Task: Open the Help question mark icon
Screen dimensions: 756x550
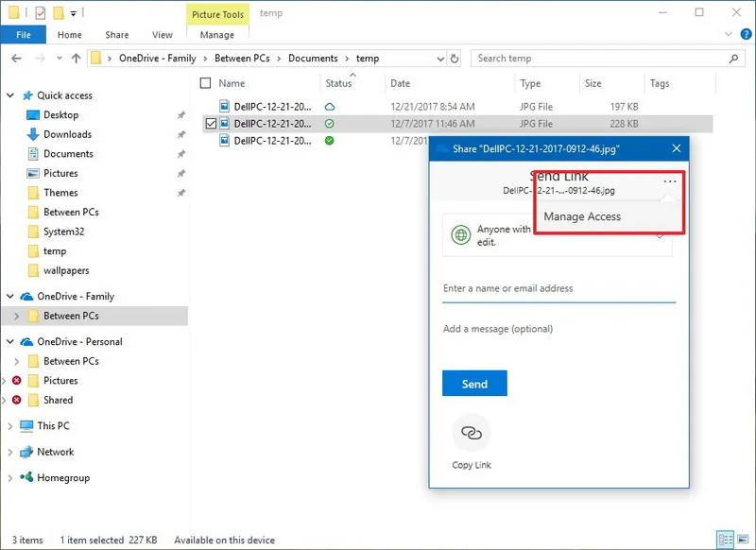Action: [746, 34]
